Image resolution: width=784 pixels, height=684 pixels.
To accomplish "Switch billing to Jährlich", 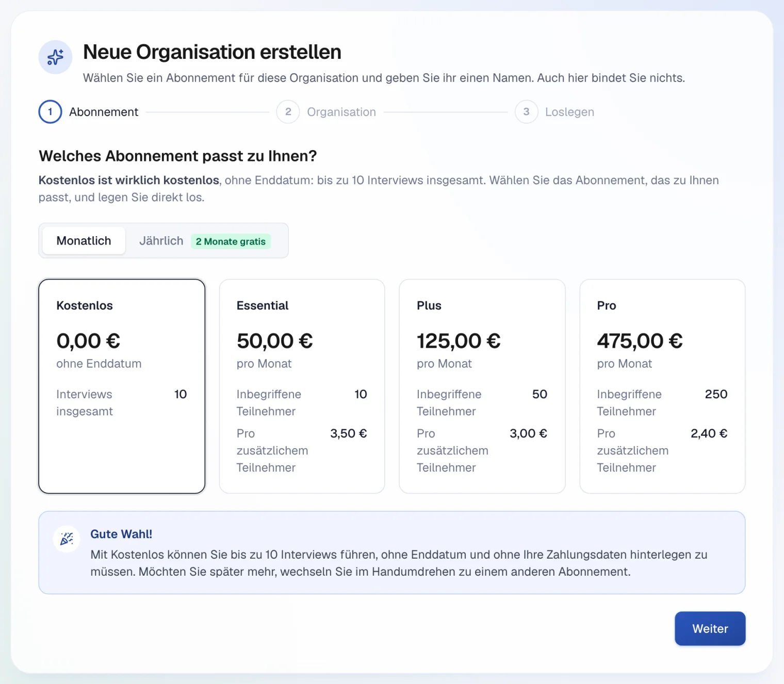I will pos(161,241).
